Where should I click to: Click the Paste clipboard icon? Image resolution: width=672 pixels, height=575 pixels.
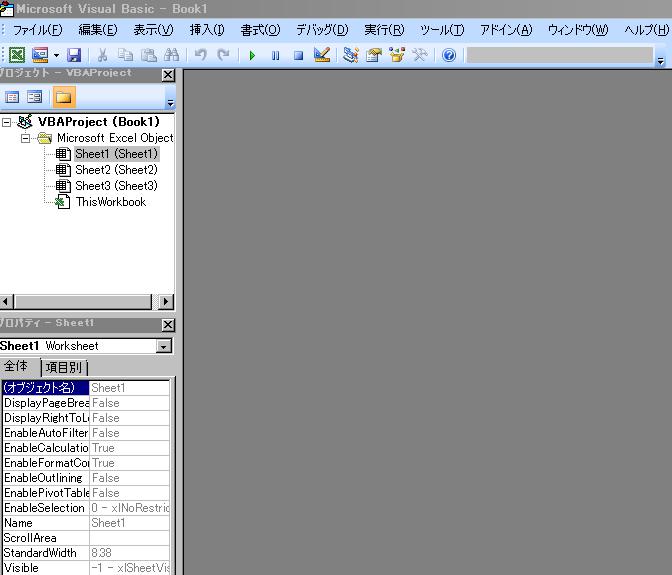148,55
